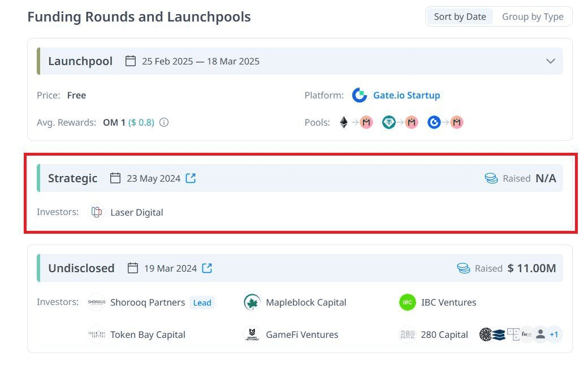Click the calendar icon for 19 Mar 2024
588x365 pixels.
(133, 268)
